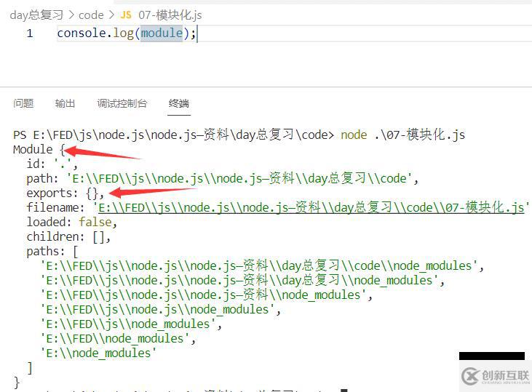This screenshot has height=392, width=532.
Task: Click the day总复习\\node_modules path entry
Action: [242, 280]
